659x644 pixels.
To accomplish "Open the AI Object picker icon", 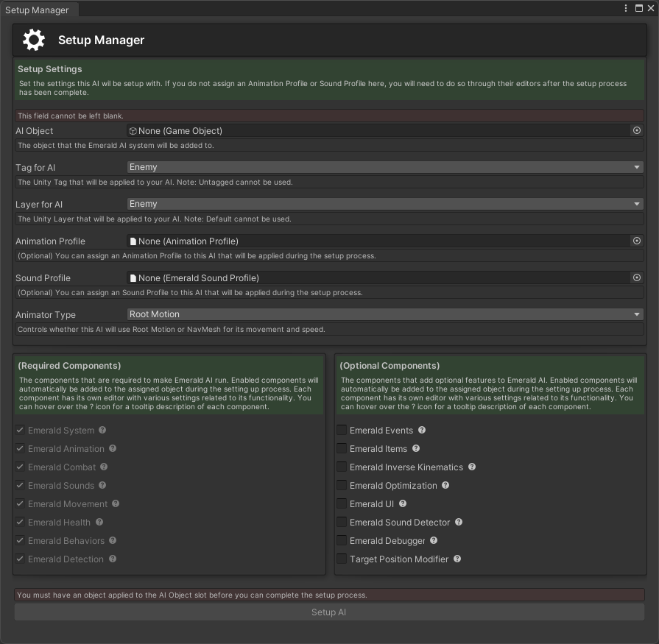I will pos(636,130).
